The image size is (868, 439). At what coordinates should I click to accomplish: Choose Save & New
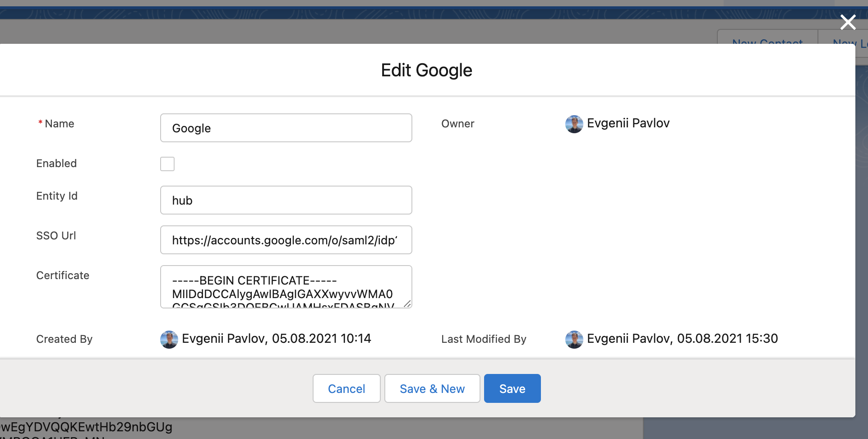(432, 389)
